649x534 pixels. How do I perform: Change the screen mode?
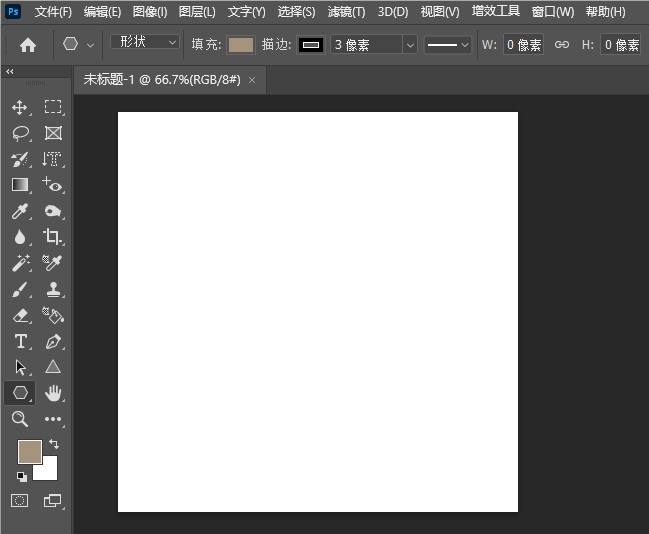[x=53, y=500]
